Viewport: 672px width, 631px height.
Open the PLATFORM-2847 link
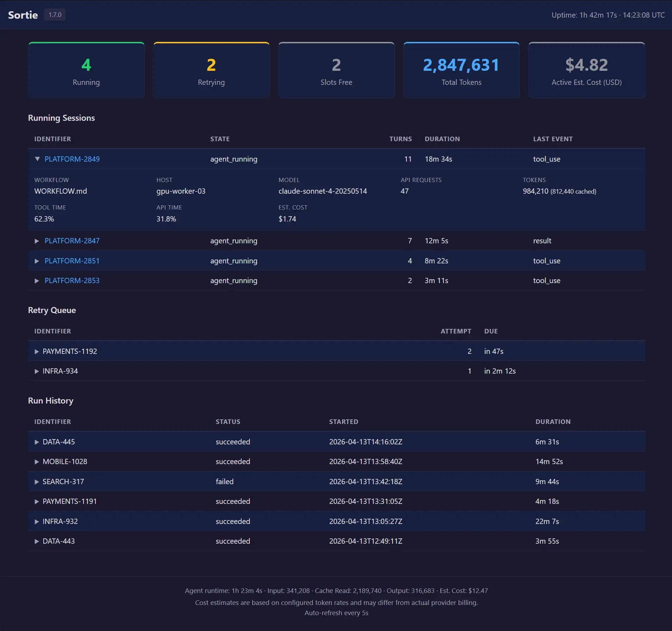pyautogui.click(x=72, y=241)
